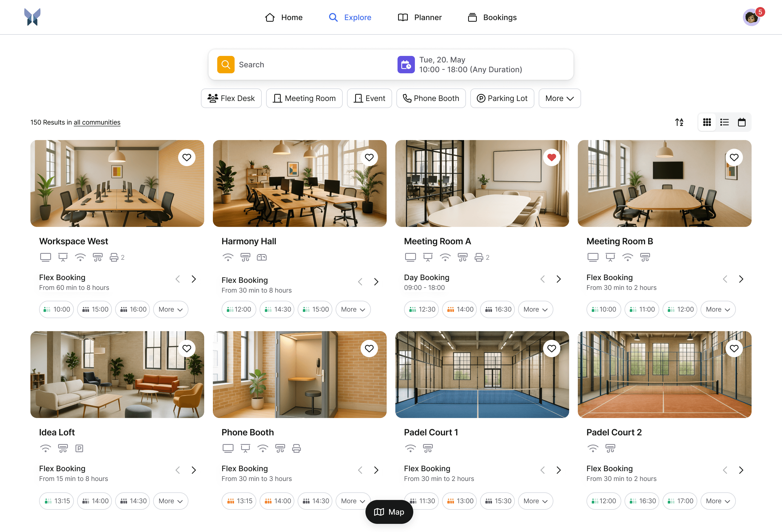Open the Bookings section in the navigation

tap(492, 17)
